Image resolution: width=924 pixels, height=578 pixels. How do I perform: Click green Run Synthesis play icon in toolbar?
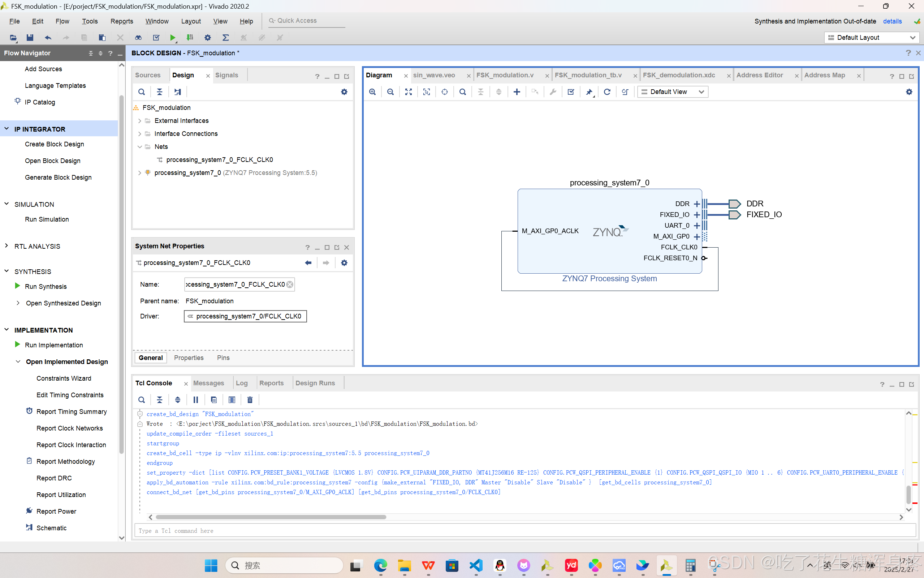173,38
